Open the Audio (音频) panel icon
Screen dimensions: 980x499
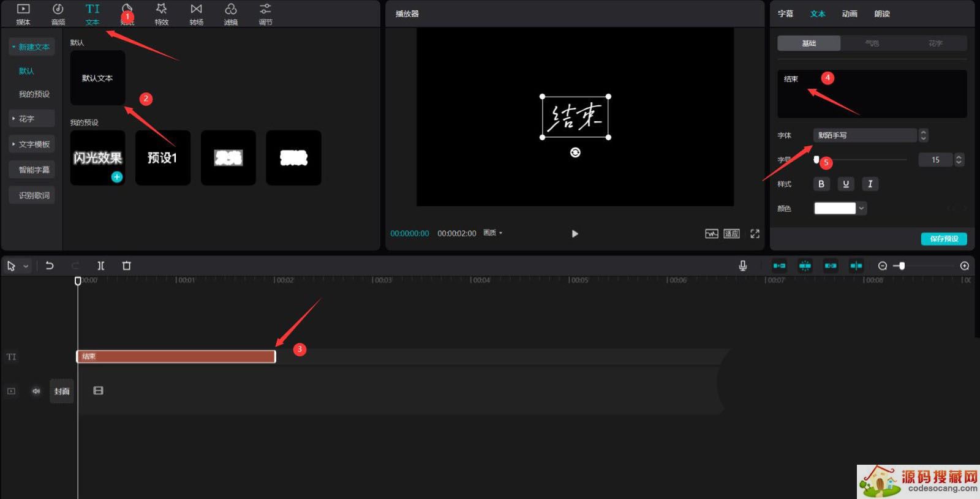[58, 14]
